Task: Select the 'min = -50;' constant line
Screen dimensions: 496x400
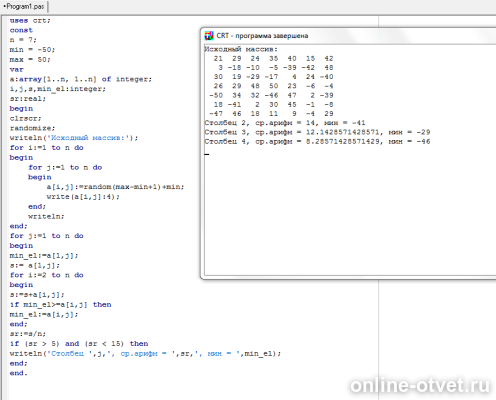Action: point(32,50)
